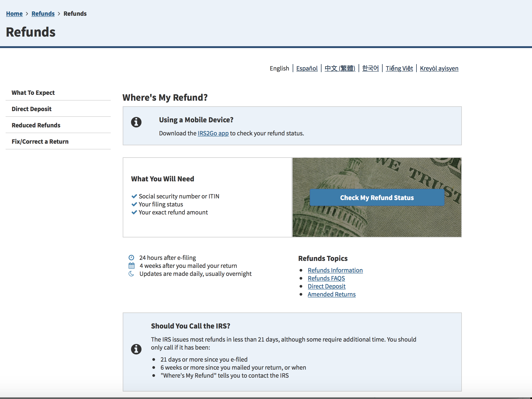Image resolution: width=532 pixels, height=399 pixels.
Task: Click the info icon beside Call the IRS
Action: point(136,349)
